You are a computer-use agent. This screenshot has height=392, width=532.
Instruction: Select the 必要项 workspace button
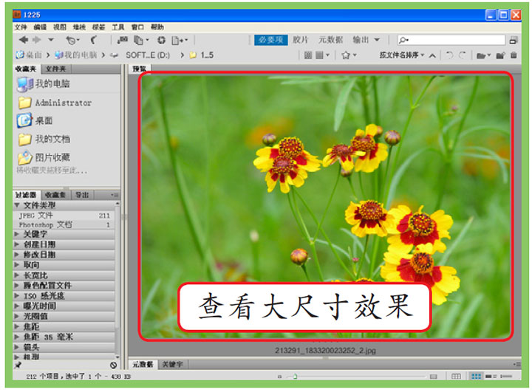(270, 40)
